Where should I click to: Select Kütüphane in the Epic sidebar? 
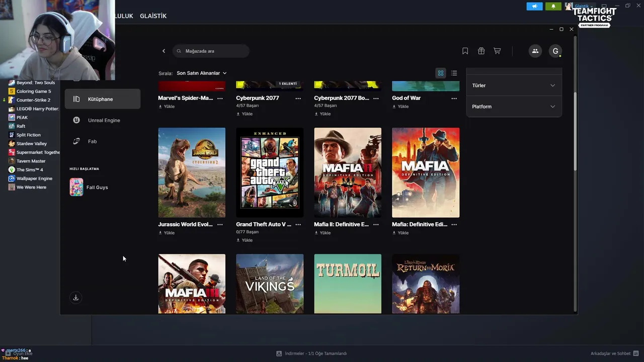[103, 99]
